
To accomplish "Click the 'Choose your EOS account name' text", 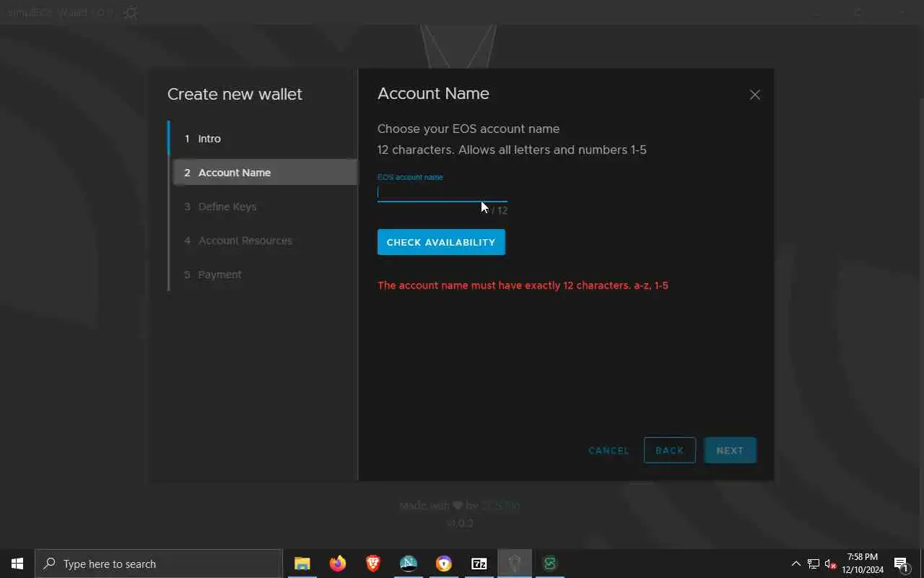I will 468,129.
